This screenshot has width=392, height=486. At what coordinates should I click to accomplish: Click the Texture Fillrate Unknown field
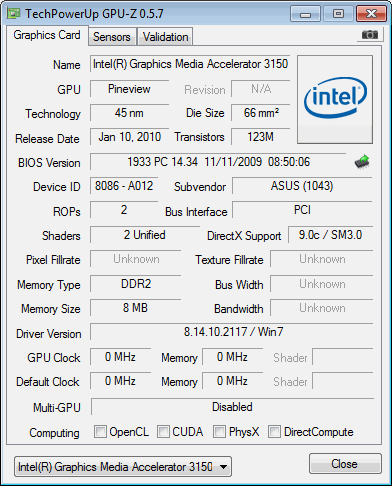click(x=322, y=259)
